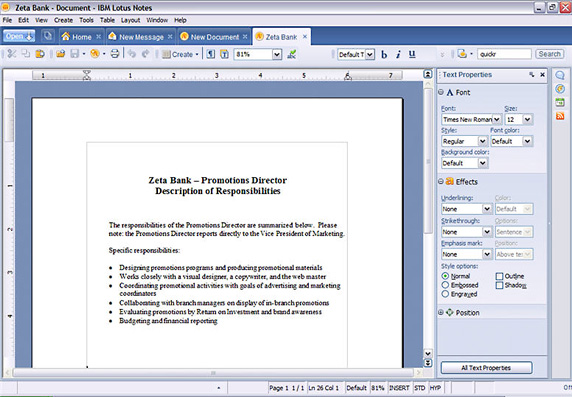Click the Open button
572x397 pixels.
[x=19, y=36]
